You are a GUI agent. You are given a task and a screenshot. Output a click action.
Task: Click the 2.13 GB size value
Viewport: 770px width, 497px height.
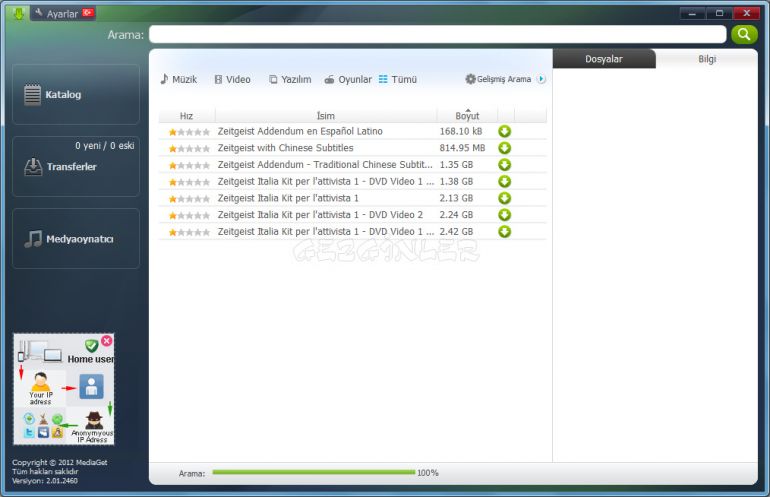point(456,198)
